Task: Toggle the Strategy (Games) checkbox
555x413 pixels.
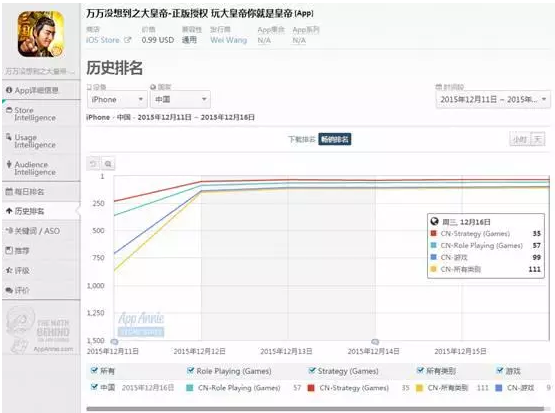Action: click(311, 371)
